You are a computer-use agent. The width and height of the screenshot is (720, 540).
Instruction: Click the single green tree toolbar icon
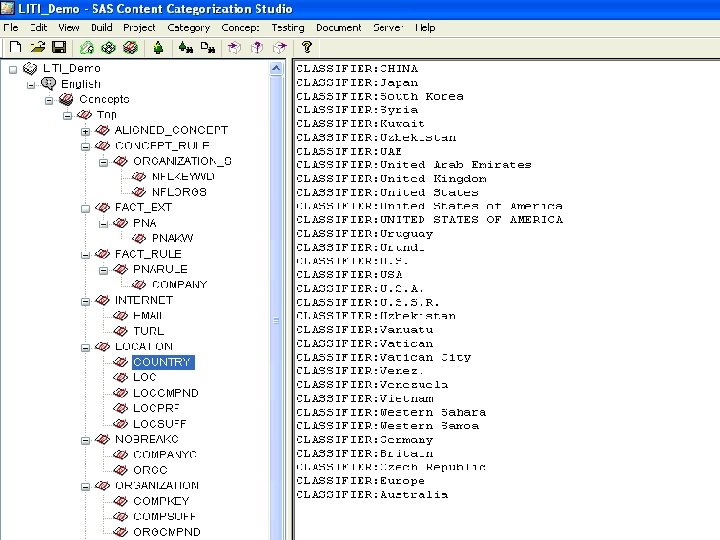pyautogui.click(x=158, y=47)
